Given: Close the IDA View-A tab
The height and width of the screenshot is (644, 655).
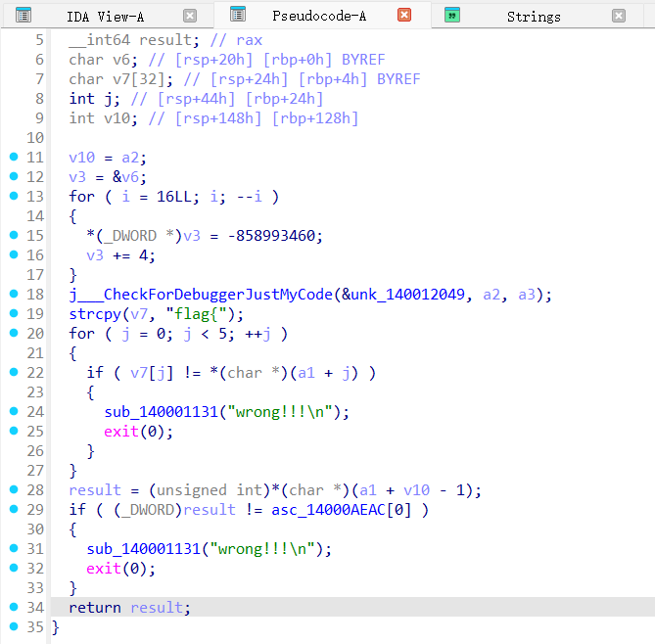Looking at the screenshot, I should (x=190, y=16).
